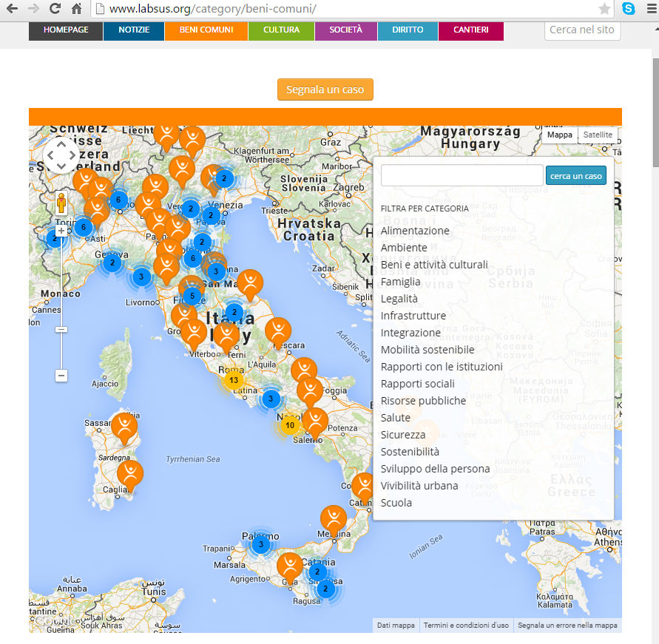659x644 pixels.
Task: Filter cases by Alimentazione
Action: point(415,231)
